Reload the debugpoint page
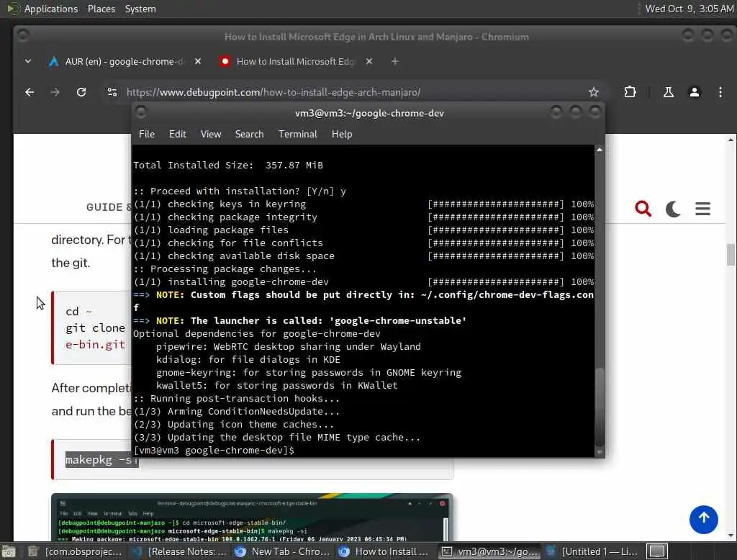Viewport: 737px width, 560px height. tap(81, 92)
